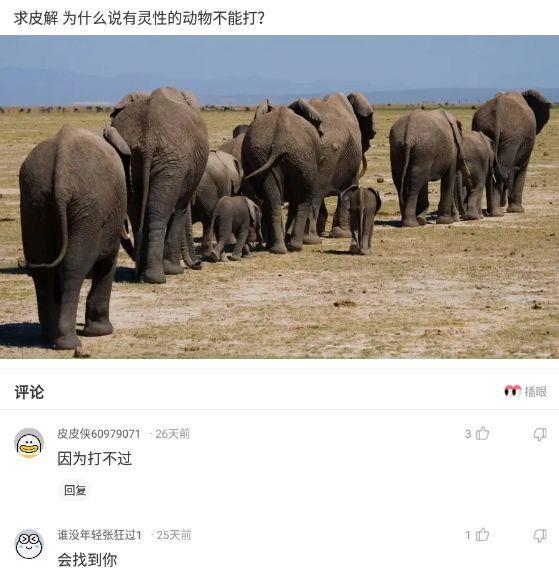Open the username 皮皮侠60979071 profile
Viewport: 559px width, 575px height.
[99, 434]
